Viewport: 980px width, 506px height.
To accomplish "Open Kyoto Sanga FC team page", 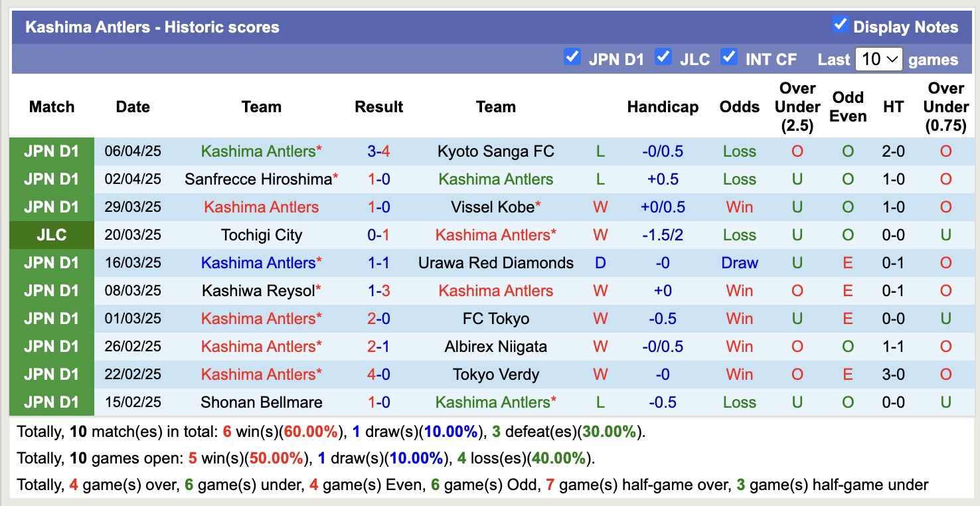I will coord(496,151).
